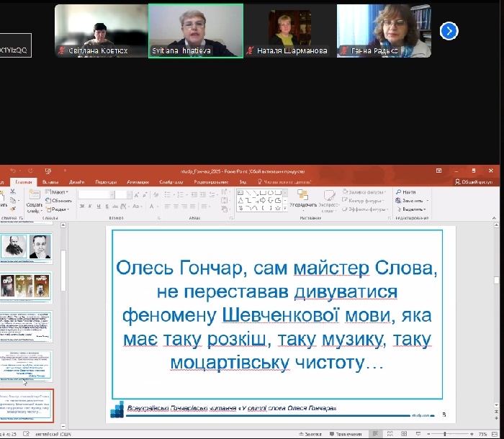Click the Reset slide button
This screenshot has height=439, width=504.
pos(59,201)
